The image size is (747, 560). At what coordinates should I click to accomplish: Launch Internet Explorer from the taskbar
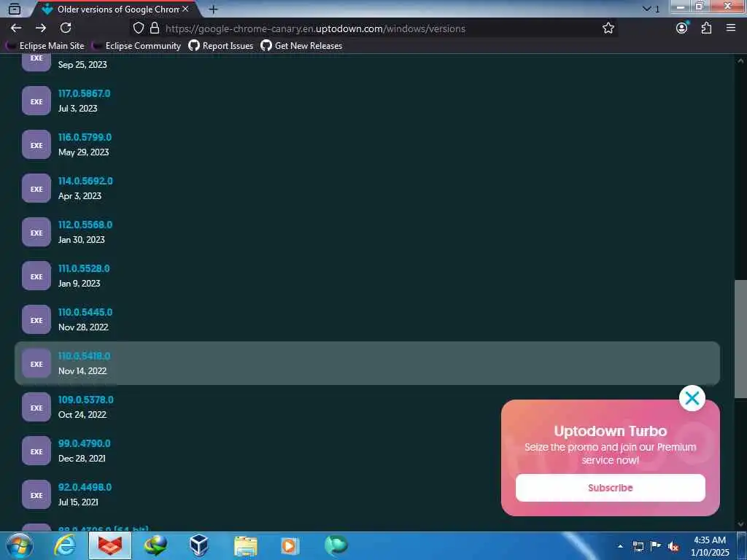[x=65, y=545]
